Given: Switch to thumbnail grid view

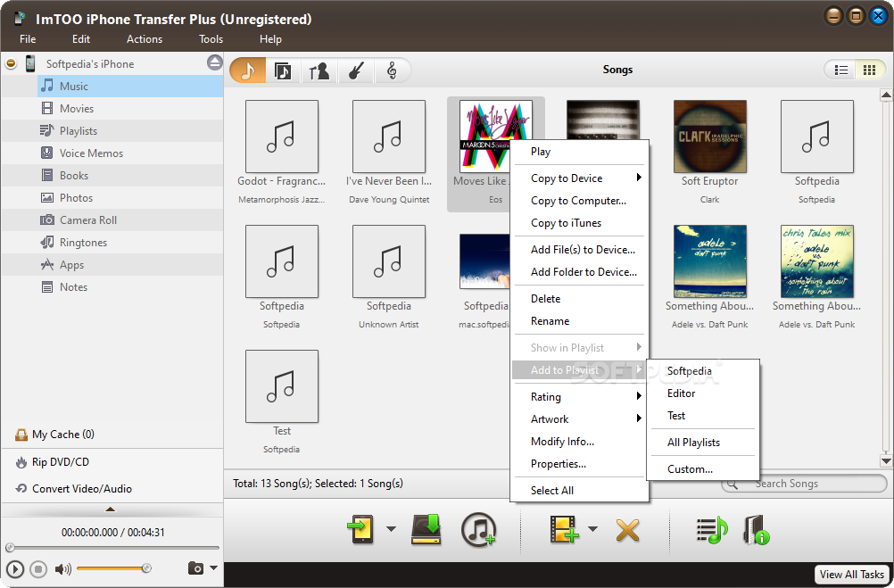Looking at the screenshot, I should point(870,70).
